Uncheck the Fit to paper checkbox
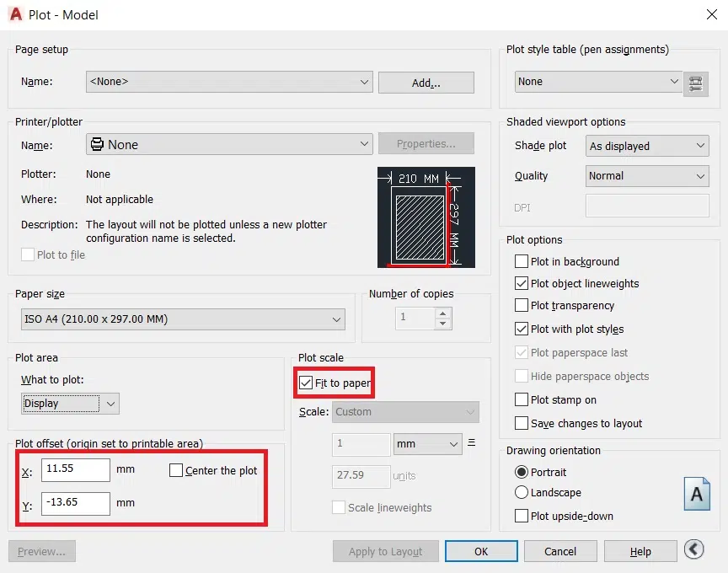 [x=306, y=383]
